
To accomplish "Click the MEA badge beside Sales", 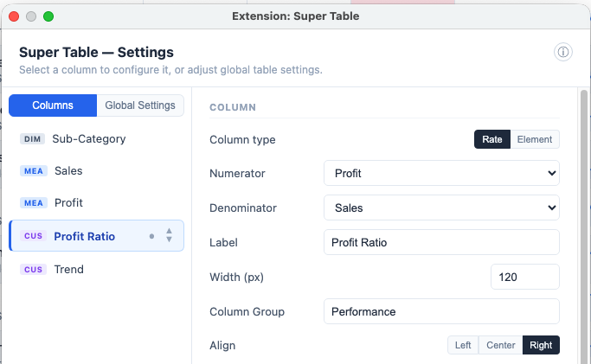I will tap(34, 171).
